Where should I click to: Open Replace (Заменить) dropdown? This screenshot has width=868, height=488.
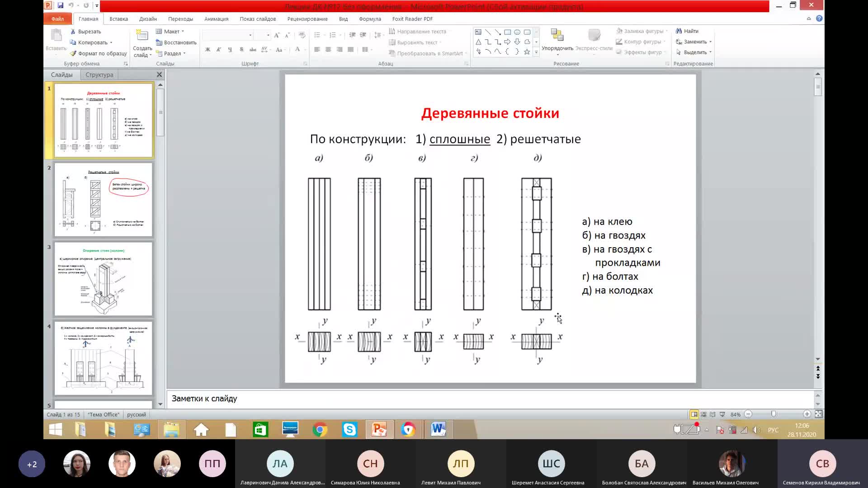[x=694, y=42]
